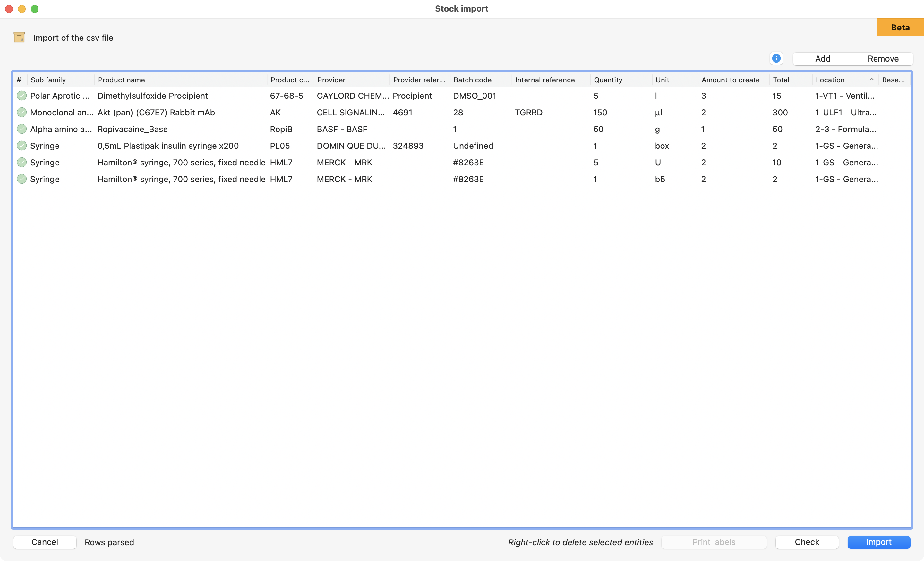Image resolution: width=924 pixels, height=561 pixels.
Task: Click the Remove button
Action: (x=883, y=59)
